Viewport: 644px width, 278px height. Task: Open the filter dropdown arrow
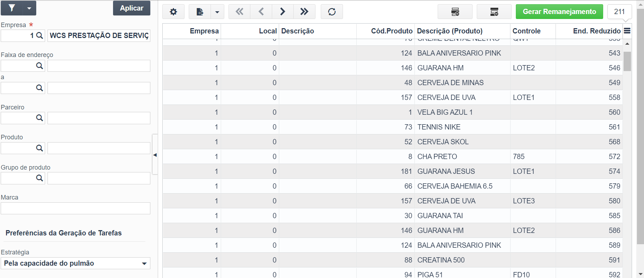pyautogui.click(x=30, y=8)
